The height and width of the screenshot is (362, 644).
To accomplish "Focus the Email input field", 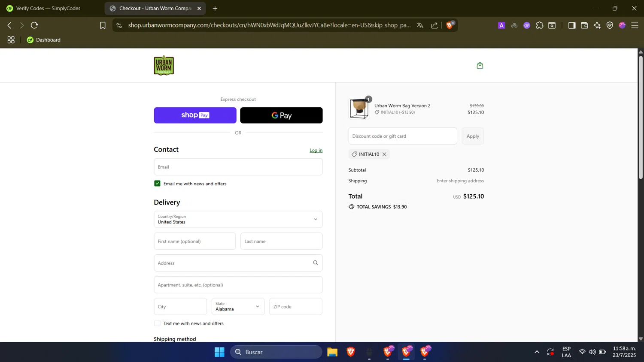I will point(238,167).
